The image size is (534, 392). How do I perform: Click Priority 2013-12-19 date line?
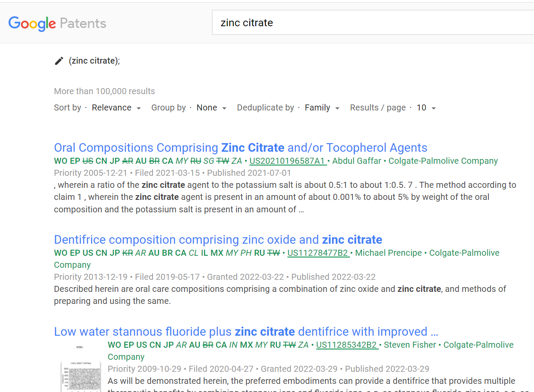(215, 277)
